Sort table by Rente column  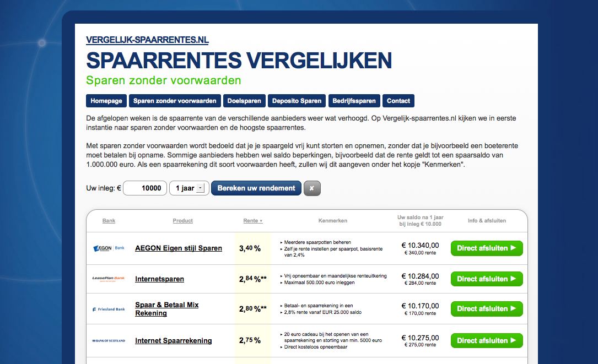pos(253,221)
